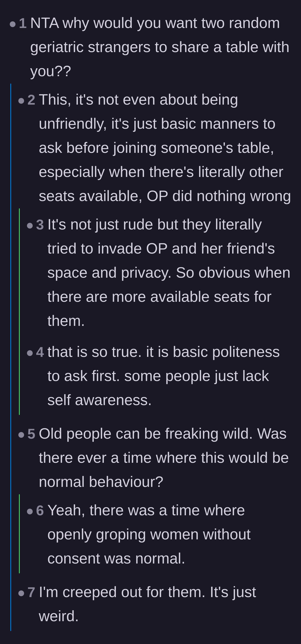Click the number 2 comment label
The width and height of the screenshot is (301, 644).
pyautogui.click(x=31, y=100)
